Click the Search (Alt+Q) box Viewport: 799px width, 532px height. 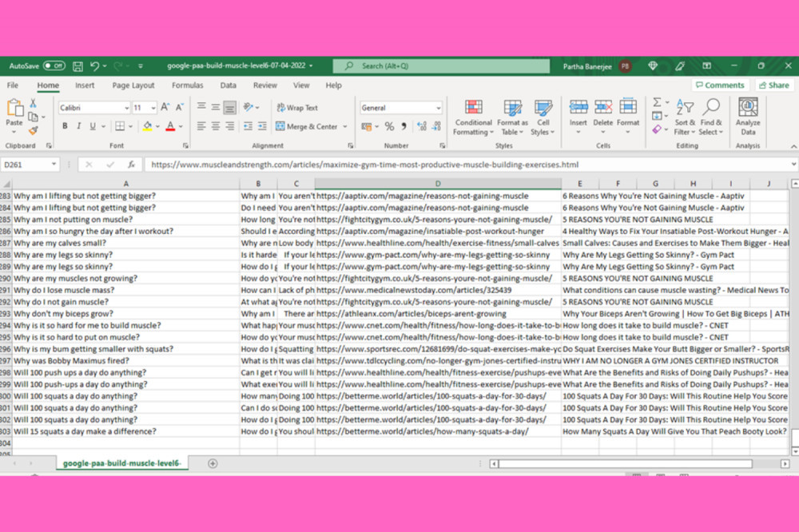(441, 66)
